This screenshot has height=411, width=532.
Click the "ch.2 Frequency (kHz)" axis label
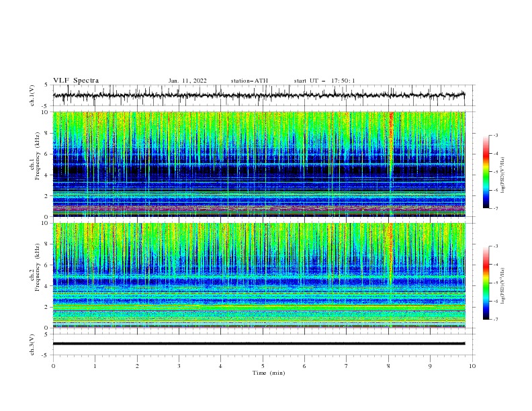tap(36, 267)
